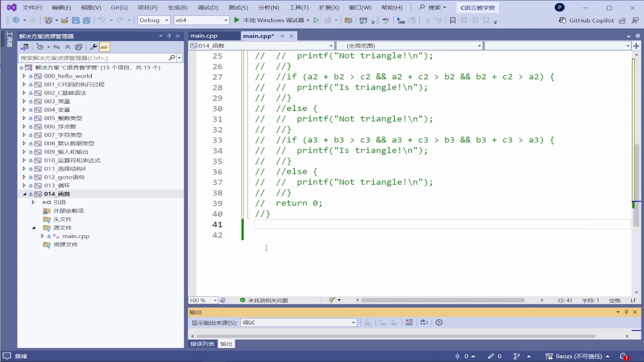
Task: Click the Sync with Active Document icon
Action: click(57, 47)
